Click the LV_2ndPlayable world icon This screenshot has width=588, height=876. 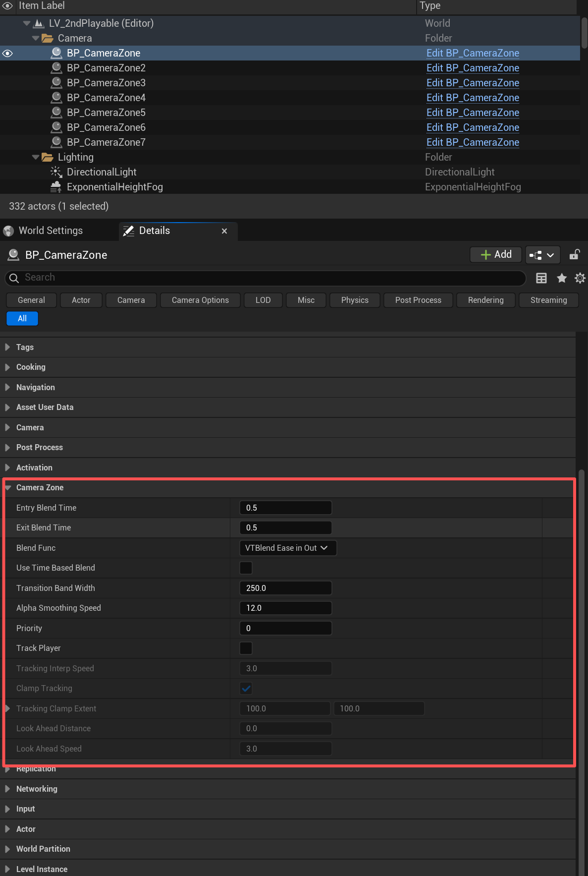click(x=39, y=23)
